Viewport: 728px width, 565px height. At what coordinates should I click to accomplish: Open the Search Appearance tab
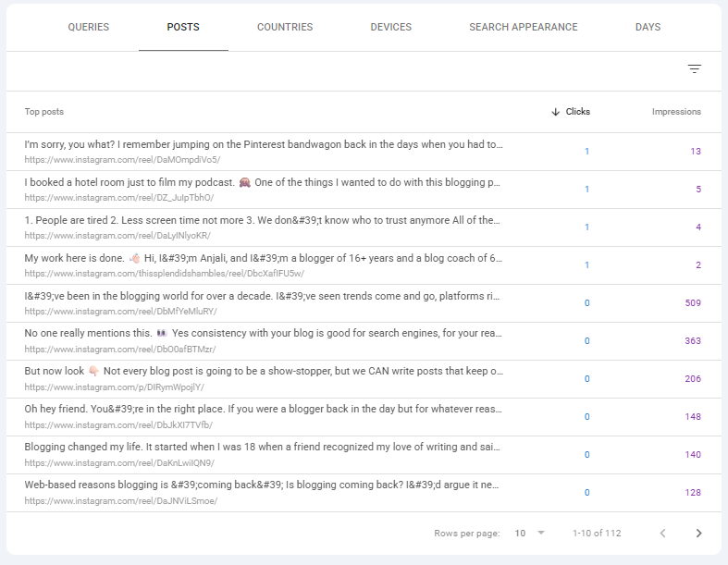(524, 27)
